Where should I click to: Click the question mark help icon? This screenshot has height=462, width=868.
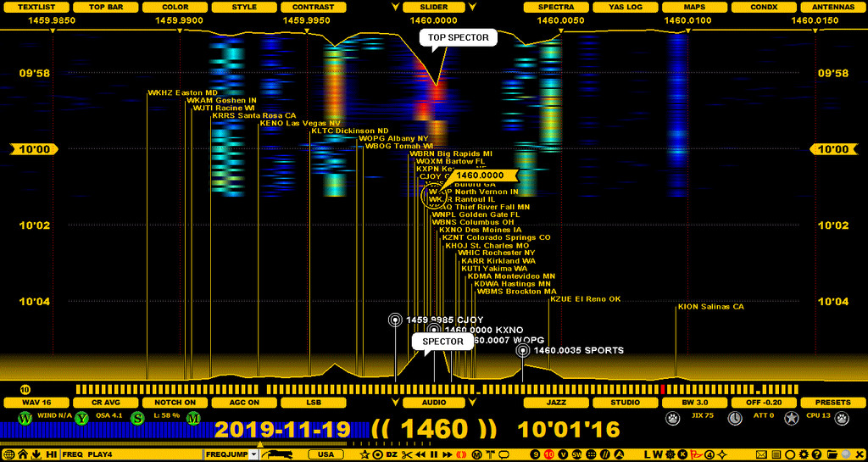pyautogui.click(x=815, y=454)
